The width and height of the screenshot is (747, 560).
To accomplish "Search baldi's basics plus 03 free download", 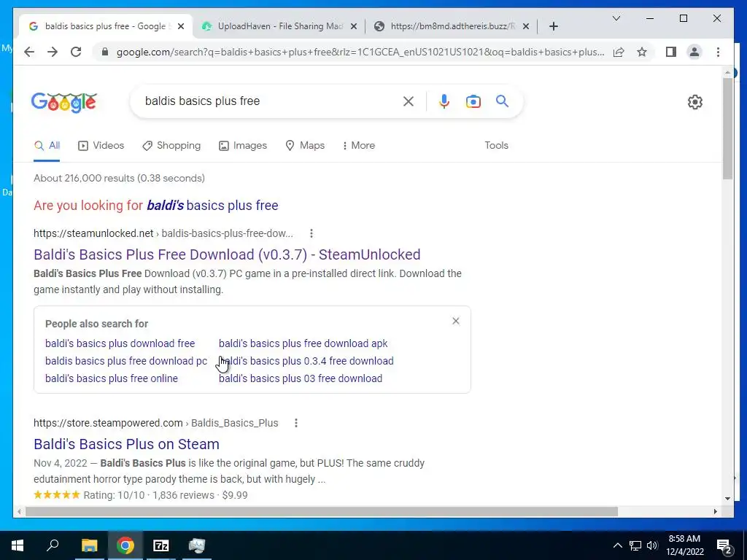I will pos(300,378).
